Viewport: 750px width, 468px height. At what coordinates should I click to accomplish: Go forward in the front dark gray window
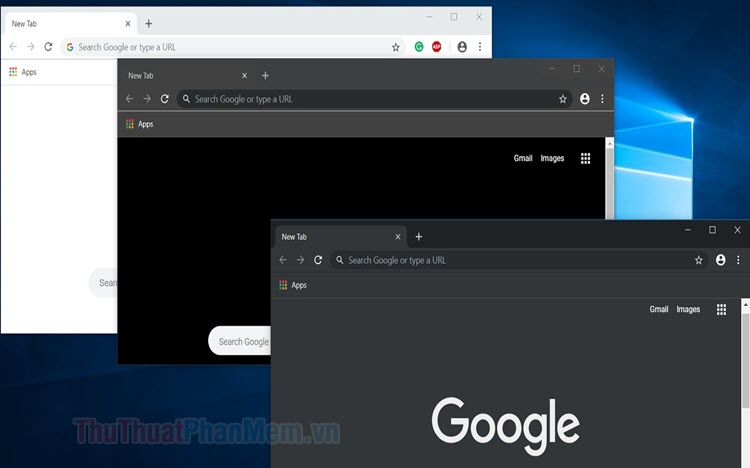[x=300, y=260]
